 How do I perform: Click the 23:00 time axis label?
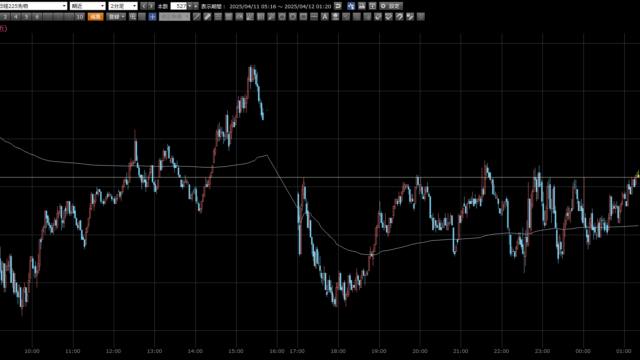[542, 351]
